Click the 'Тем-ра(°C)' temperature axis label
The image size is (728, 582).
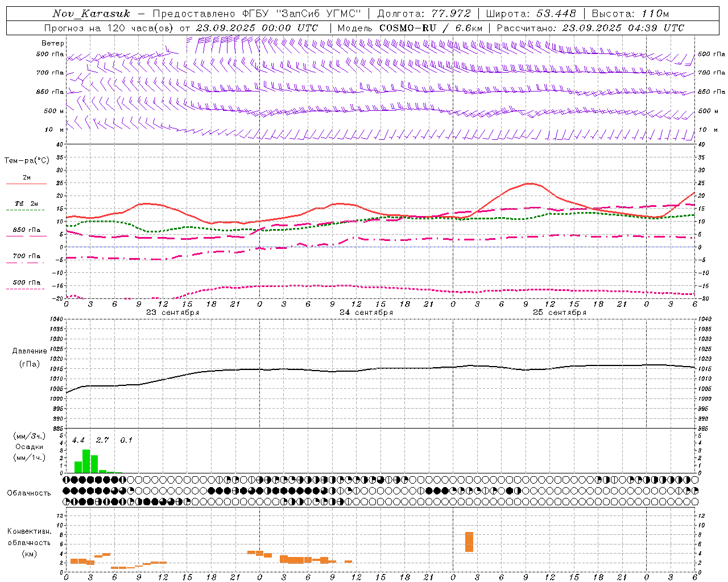point(27,161)
